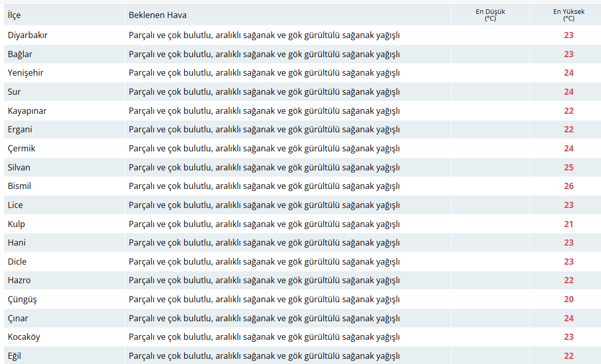Click the Yenişehir district name
Image resolution: width=601 pixels, height=364 pixels.
point(26,73)
